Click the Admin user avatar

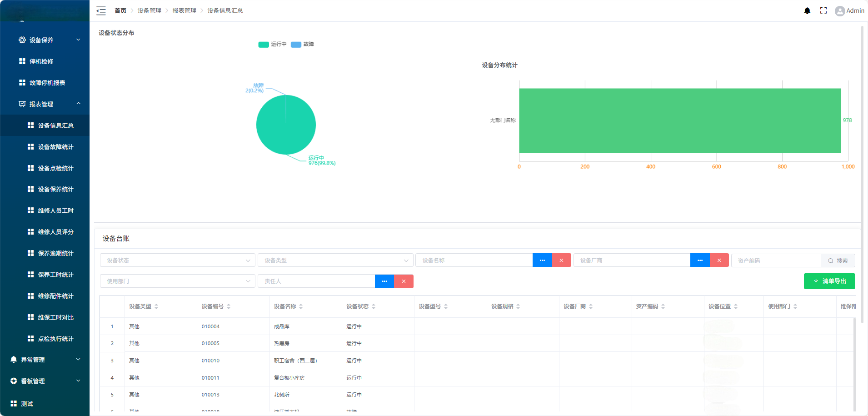[x=840, y=11]
